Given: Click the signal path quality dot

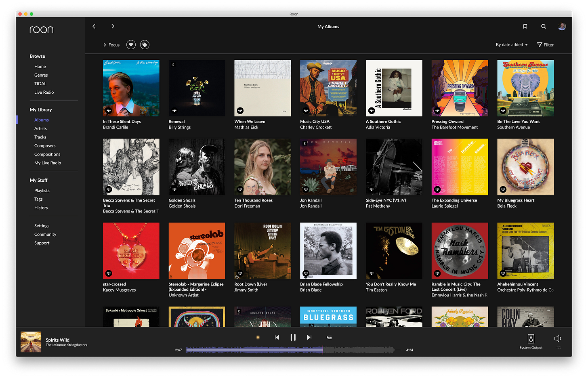Looking at the screenshot, I should [258, 337].
